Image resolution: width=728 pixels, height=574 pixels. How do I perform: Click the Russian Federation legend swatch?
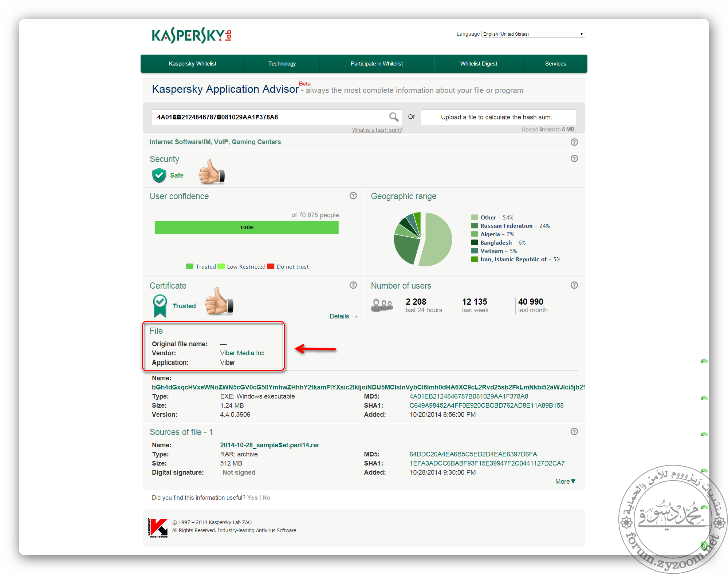tap(474, 226)
